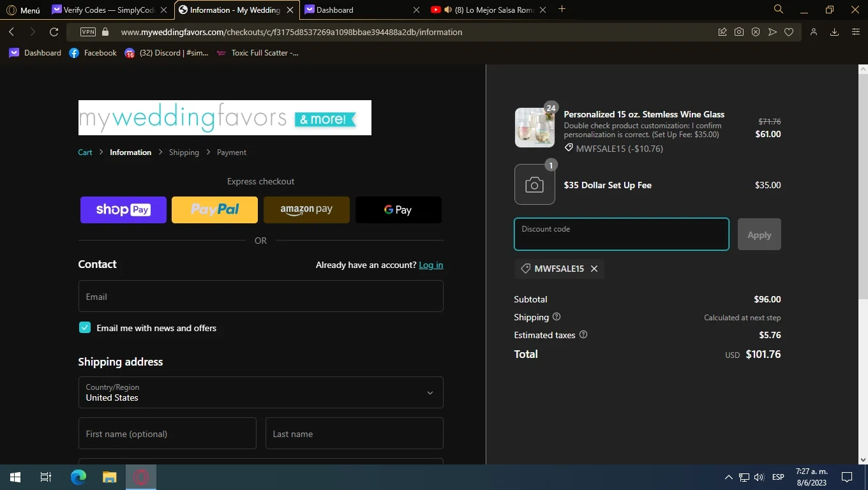Remove the MWFSALE15 discount code

point(594,269)
